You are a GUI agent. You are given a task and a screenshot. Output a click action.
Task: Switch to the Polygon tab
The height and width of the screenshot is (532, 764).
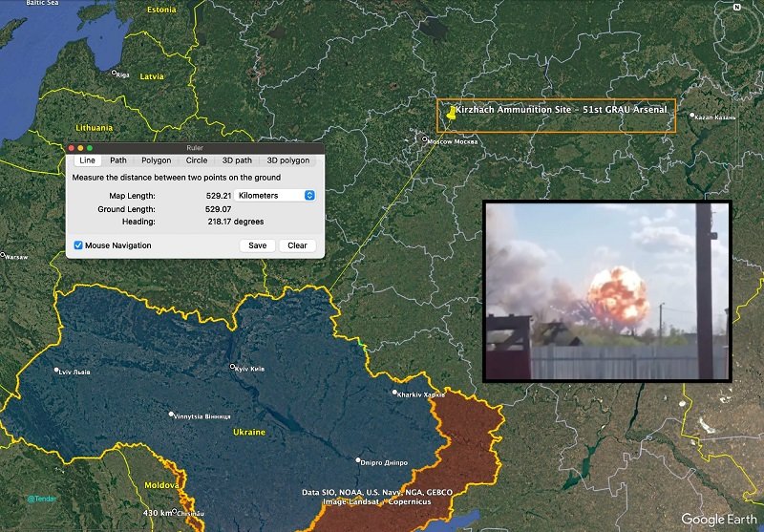[x=156, y=160]
